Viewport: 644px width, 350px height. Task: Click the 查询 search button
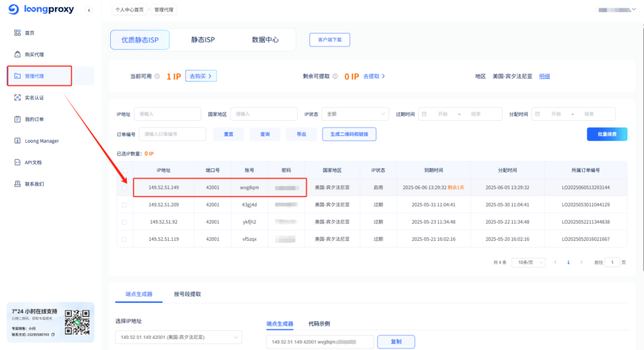pos(265,134)
